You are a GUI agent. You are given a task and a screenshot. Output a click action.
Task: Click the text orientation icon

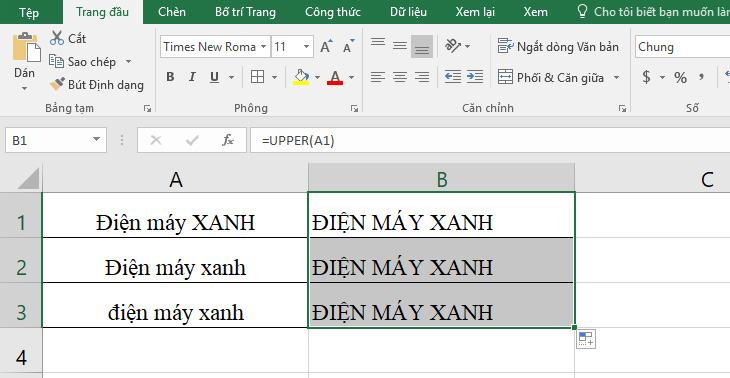tap(453, 46)
